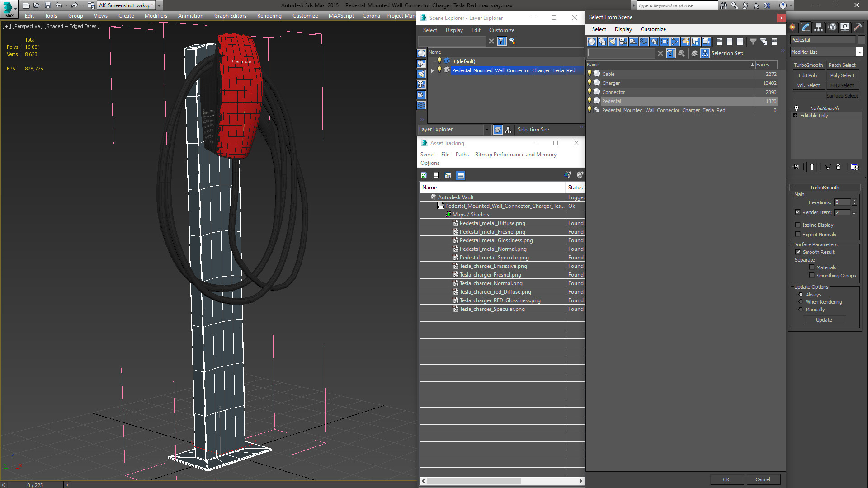The width and height of the screenshot is (868, 488).
Task: Enable Separate by Materials checkbox
Action: click(x=811, y=267)
